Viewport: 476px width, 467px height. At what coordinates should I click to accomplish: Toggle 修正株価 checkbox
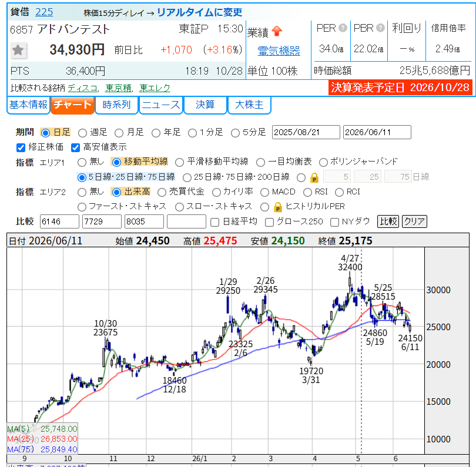click(21, 147)
